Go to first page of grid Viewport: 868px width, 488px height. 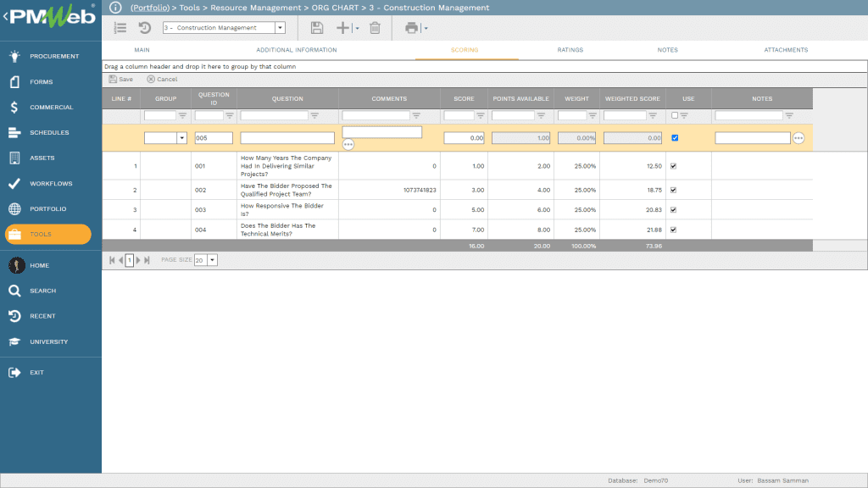tap(112, 260)
